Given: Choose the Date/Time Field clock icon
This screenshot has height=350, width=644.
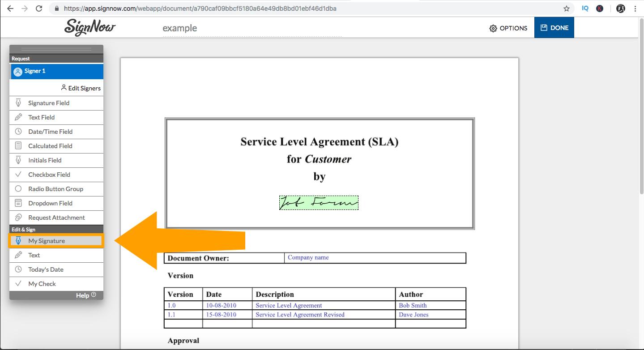Looking at the screenshot, I should pyautogui.click(x=18, y=132).
